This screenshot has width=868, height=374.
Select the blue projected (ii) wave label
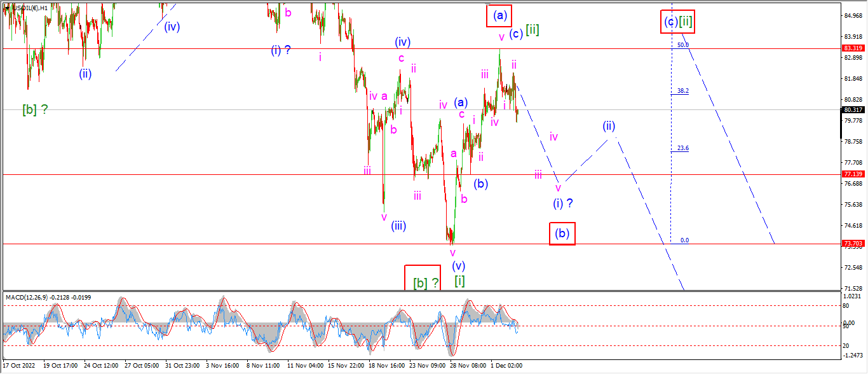tap(609, 126)
